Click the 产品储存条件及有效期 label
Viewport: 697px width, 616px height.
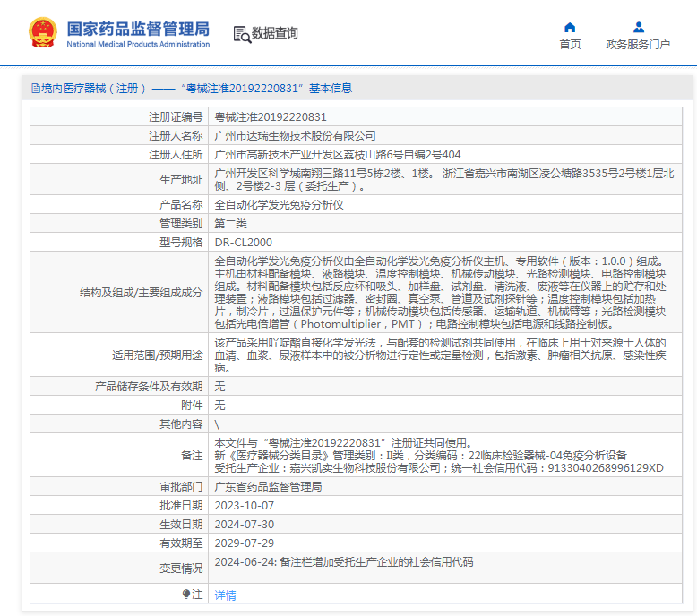point(149,387)
